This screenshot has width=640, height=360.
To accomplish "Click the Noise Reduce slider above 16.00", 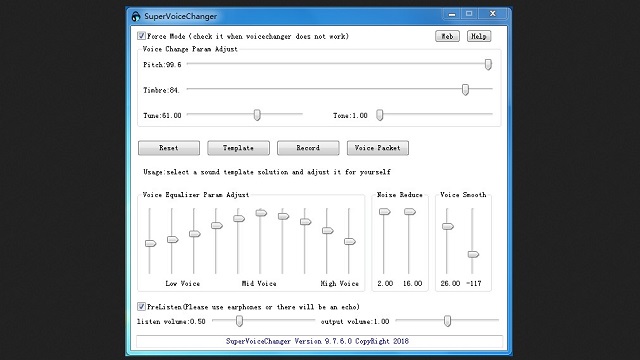I will point(410,212).
